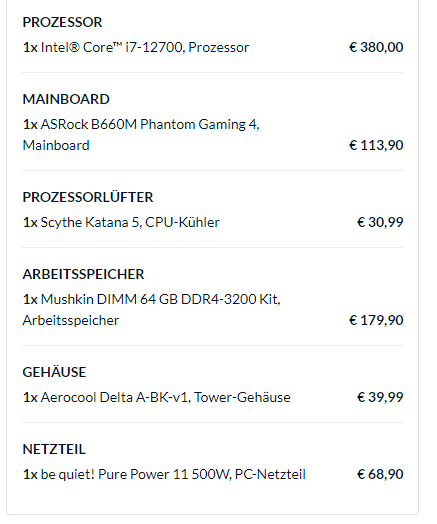Open Mushkin DIMM 64 GB DDR4-3200 Kit
Screen dimensions: 437x524
point(151,310)
